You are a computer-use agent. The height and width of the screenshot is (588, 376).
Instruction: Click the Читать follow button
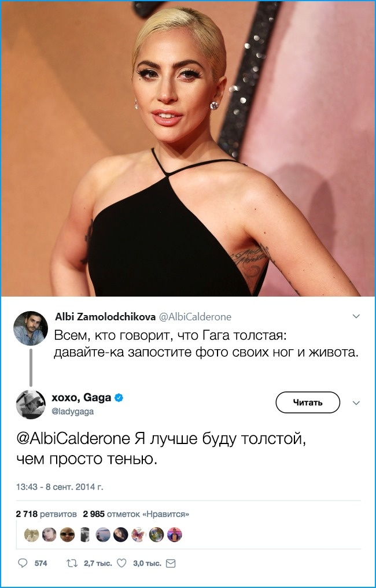click(x=308, y=402)
